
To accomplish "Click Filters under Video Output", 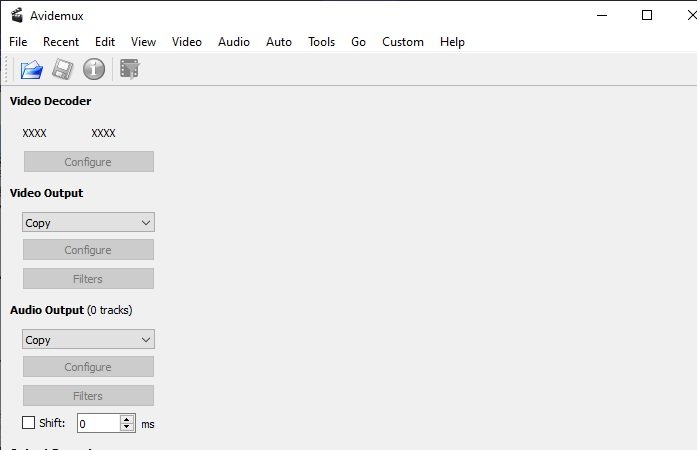I will click(x=88, y=279).
